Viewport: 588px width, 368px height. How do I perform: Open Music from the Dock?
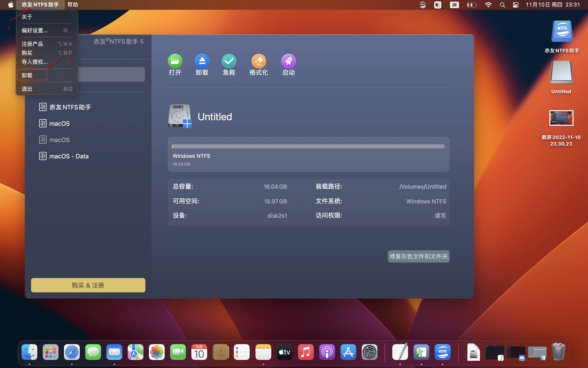click(x=306, y=352)
